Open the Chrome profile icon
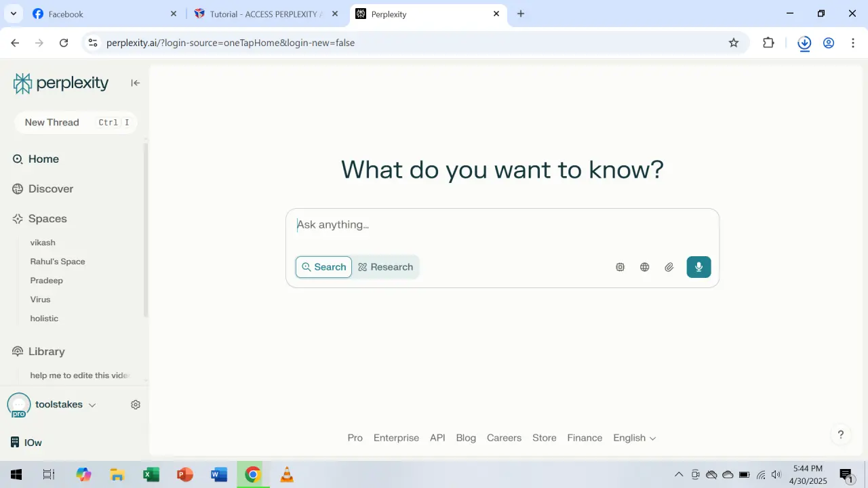This screenshot has height=488, width=868. (829, 43)
